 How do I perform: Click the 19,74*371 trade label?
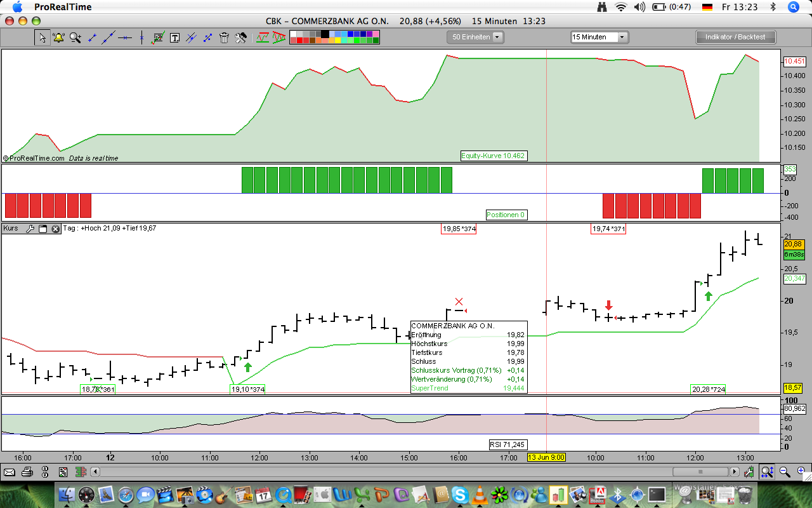608,229
